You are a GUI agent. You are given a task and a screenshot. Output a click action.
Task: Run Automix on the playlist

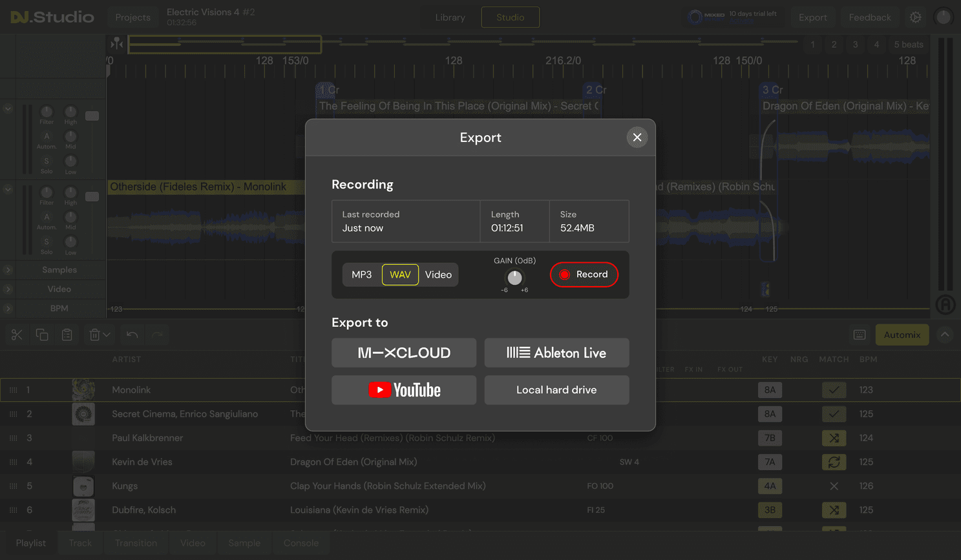(x=902, y=335)
